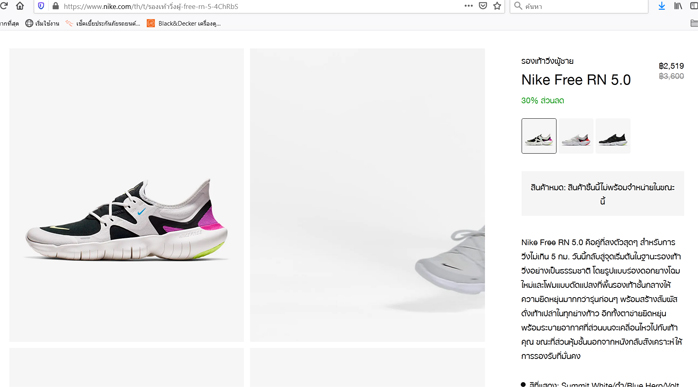This screenshot has height=387, width=698.
Task: Open the library bookshelf icon
Action: [678, 6]
